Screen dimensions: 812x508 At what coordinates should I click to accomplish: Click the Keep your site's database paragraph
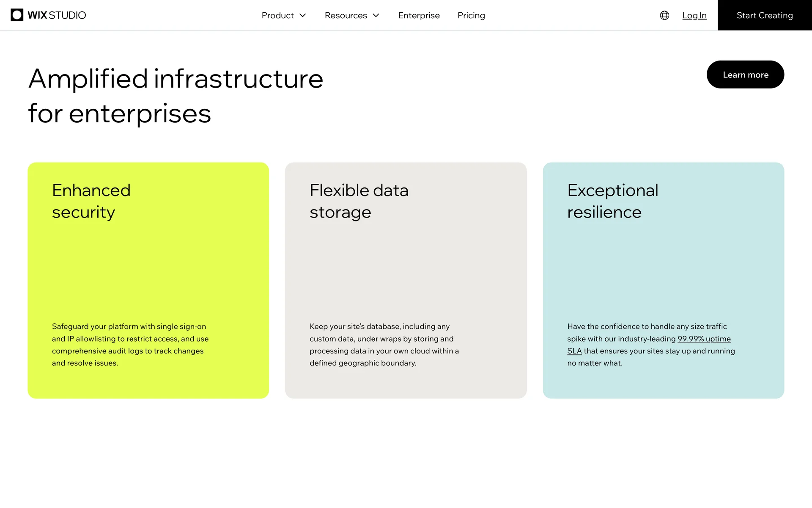tap(384, 345)
